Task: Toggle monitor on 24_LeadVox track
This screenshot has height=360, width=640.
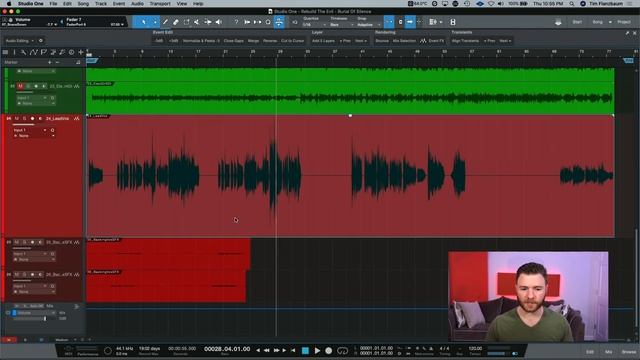Action: (40, 118)
